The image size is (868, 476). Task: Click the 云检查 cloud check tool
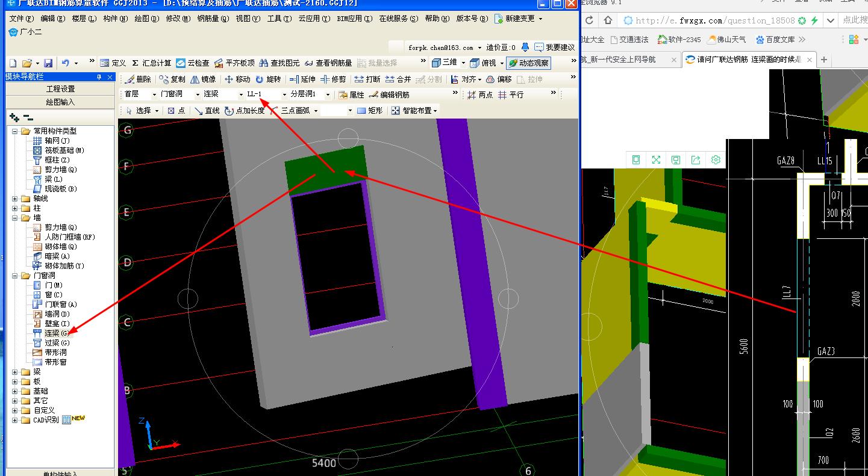click(193, 63)
